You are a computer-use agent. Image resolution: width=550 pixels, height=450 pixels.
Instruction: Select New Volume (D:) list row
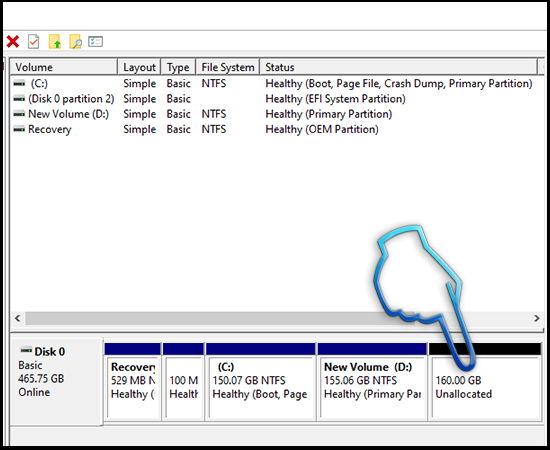[274, 114]
